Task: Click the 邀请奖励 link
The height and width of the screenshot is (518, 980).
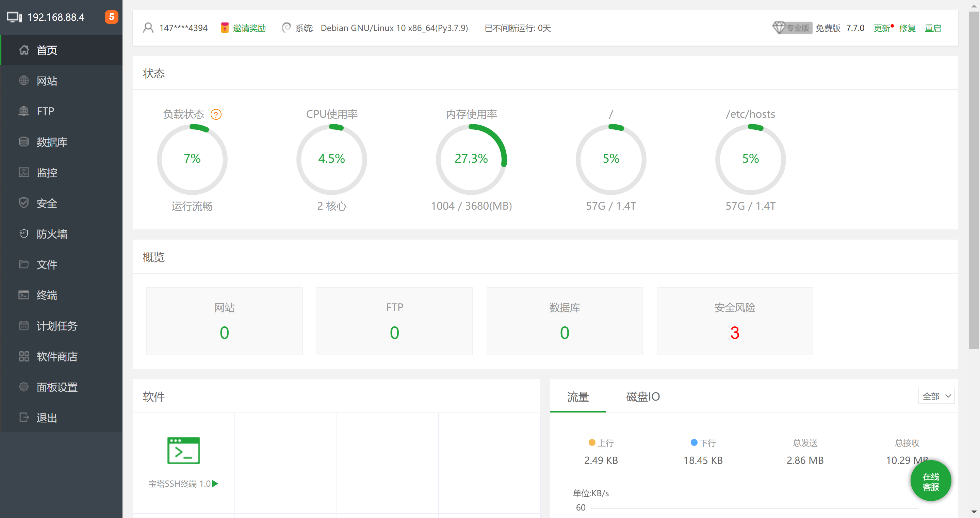Action: click(249, 28)
